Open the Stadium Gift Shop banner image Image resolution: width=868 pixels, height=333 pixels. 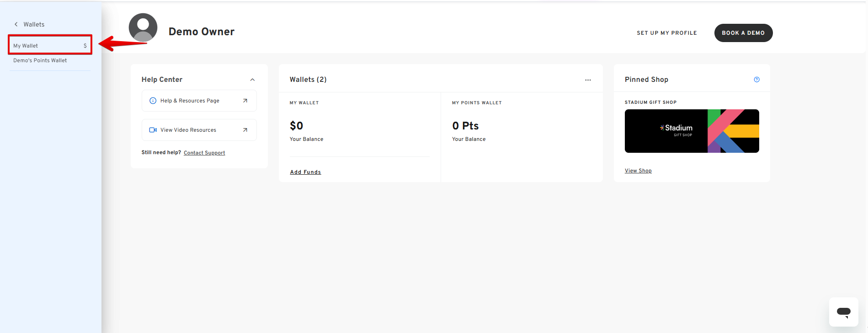[692, 131]
